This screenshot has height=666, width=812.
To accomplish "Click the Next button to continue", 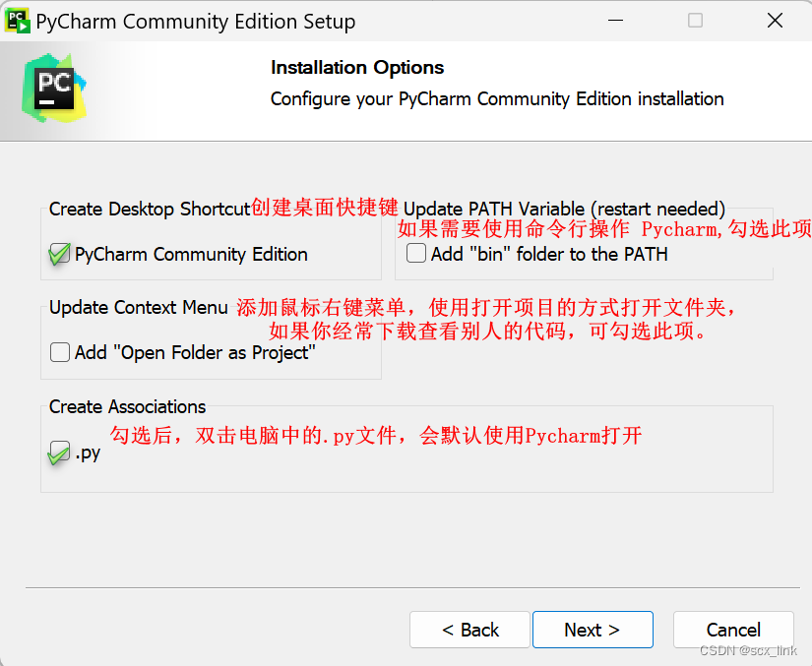I will click(592, 630).
